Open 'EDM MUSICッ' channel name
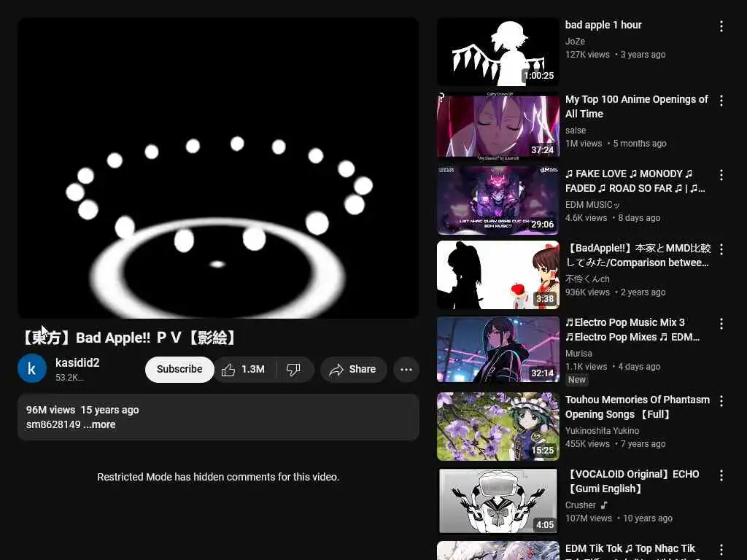Viewport: 747px width, 560px height. 592,205
